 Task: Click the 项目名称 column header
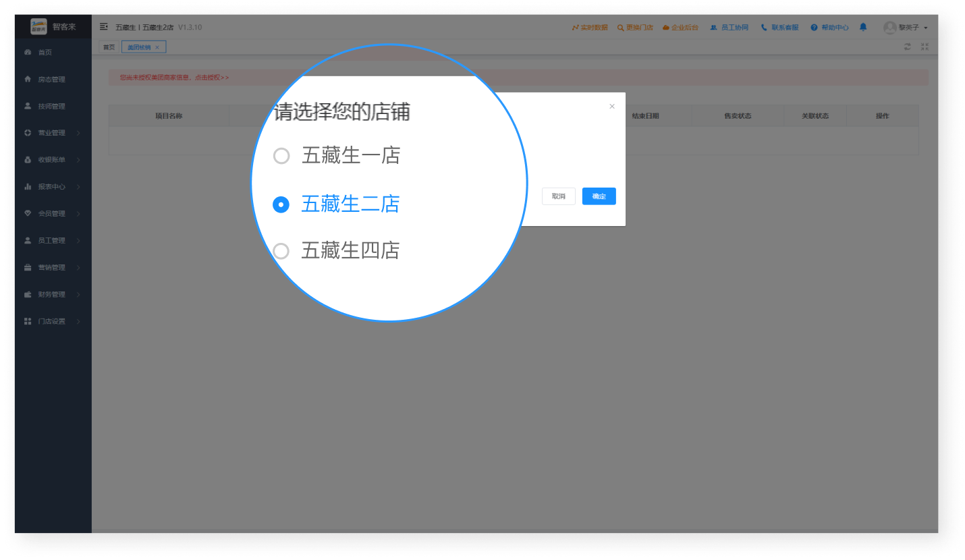click(x=169, y=116)
